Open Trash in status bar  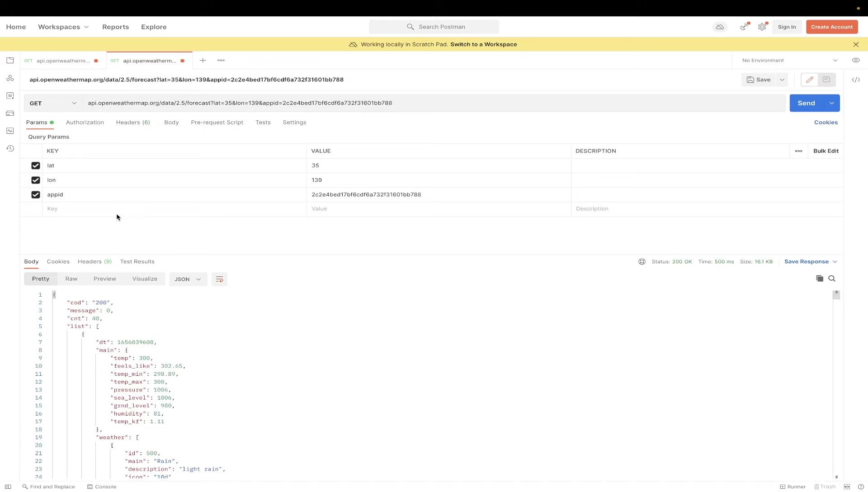click(x=825, y=487)
